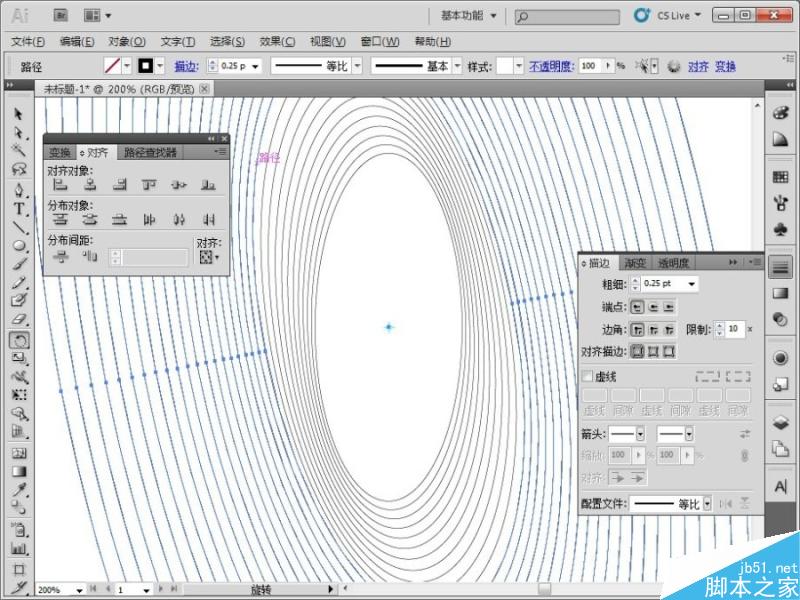Click the stroke color swatch in control bar
The height and width of the screenshot is (600, 800).
[146, 66]
